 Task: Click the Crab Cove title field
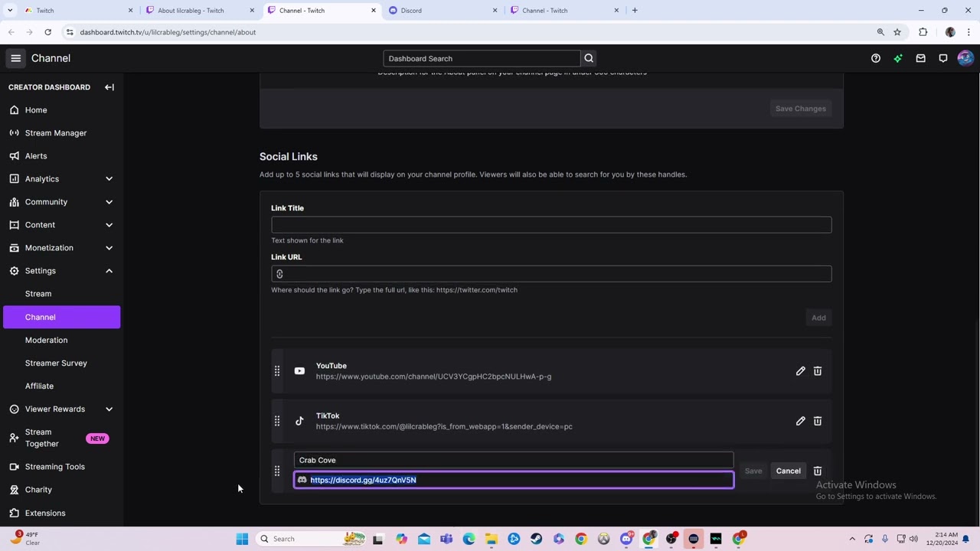coord(514,461)
